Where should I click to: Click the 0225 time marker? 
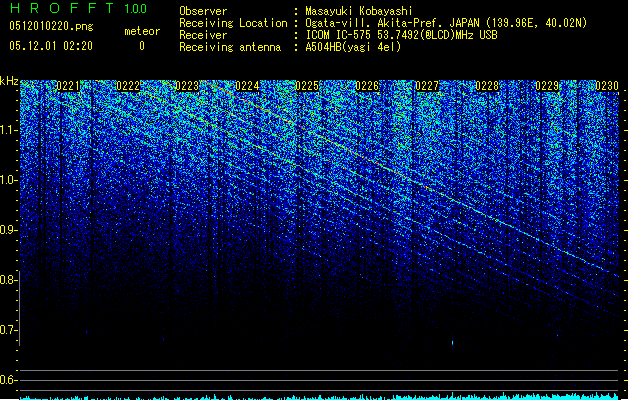307,86
